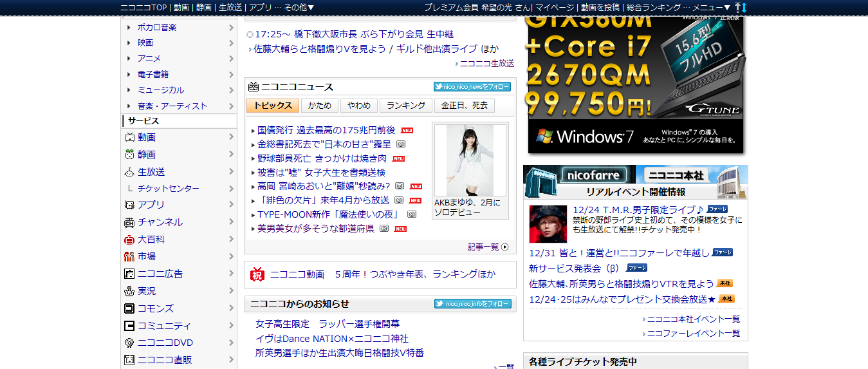Click the cyan up-down arrow icon in the header
868x369 pixels.
coord(744,7)
